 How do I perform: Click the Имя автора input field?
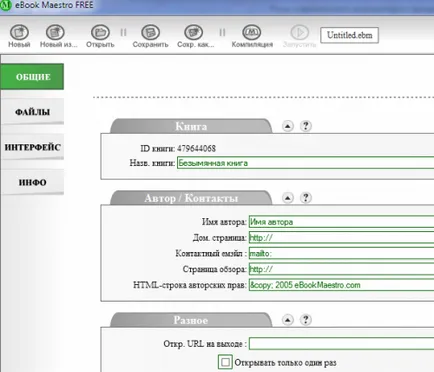point(341,222)
